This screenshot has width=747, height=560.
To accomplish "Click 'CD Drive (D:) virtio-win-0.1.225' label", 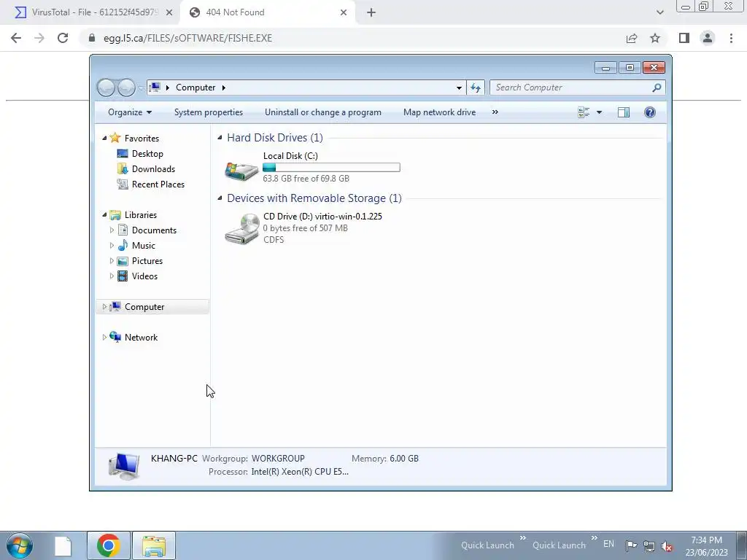I will coord(322,216).
